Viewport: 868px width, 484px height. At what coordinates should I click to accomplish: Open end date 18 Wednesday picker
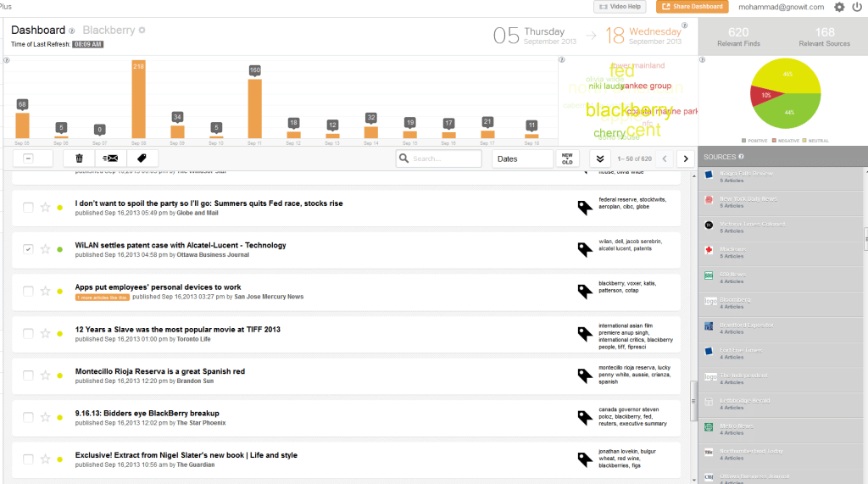(x=643, y=36)
